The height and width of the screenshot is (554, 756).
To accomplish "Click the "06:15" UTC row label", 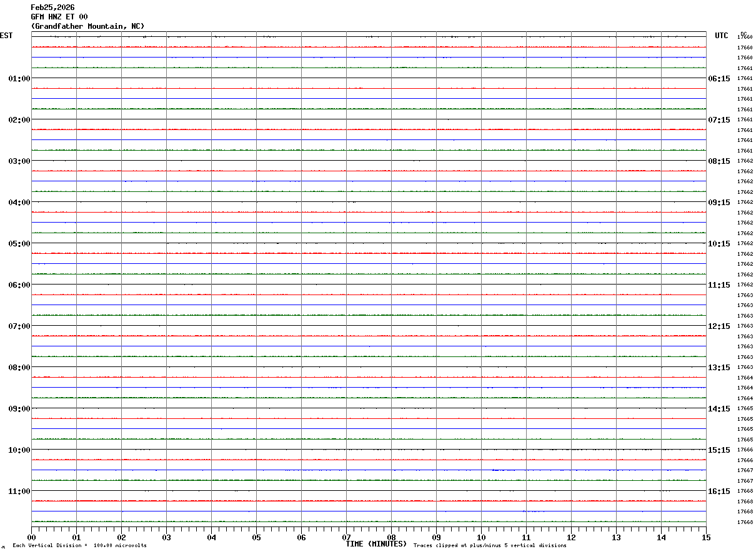I will 719,78.
